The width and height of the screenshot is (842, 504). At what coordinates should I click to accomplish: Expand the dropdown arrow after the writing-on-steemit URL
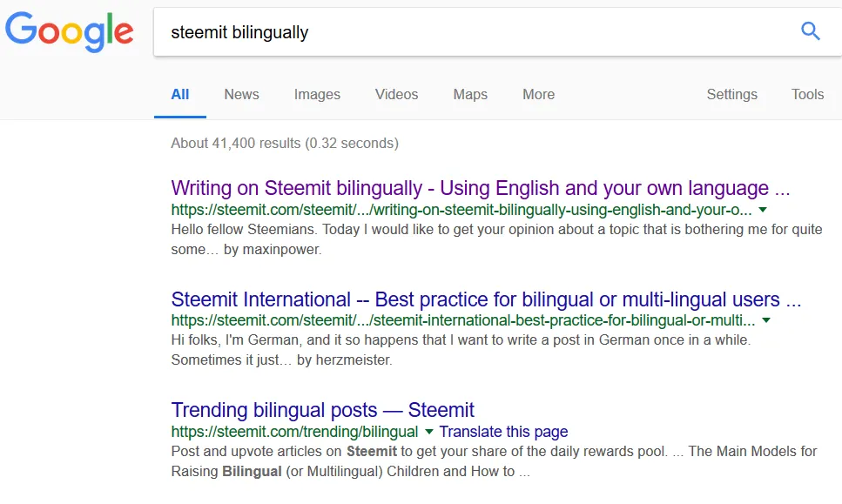(x=763, y=210)
